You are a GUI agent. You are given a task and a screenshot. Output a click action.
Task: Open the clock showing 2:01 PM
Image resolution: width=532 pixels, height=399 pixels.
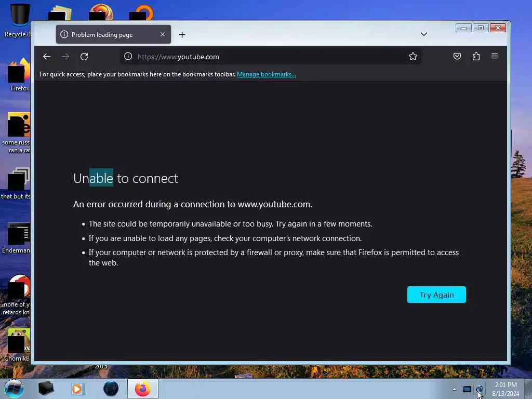[506, 389]
